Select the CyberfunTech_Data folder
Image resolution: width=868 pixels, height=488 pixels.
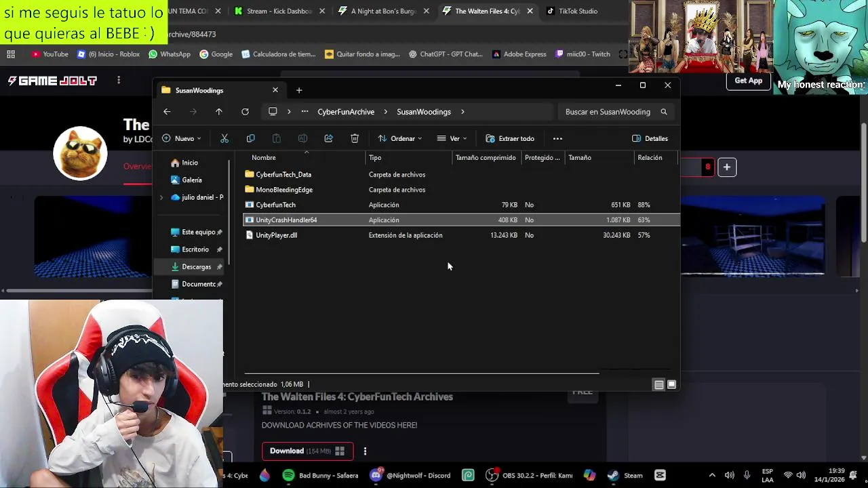pos(278,175)
